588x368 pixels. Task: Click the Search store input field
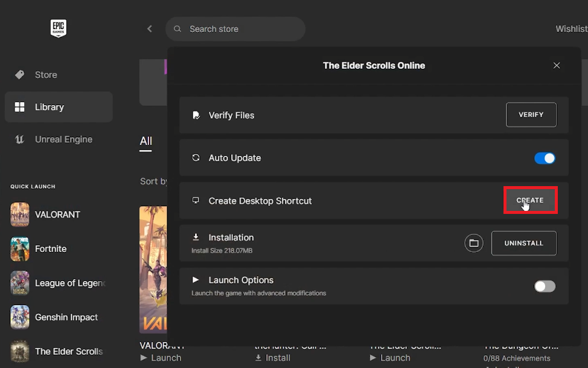point(235,28)
